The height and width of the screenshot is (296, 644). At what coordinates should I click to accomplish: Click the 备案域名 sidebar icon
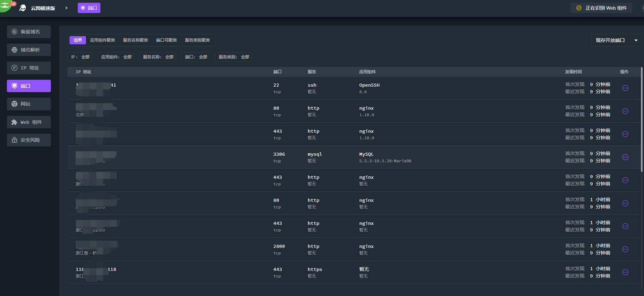14,32
